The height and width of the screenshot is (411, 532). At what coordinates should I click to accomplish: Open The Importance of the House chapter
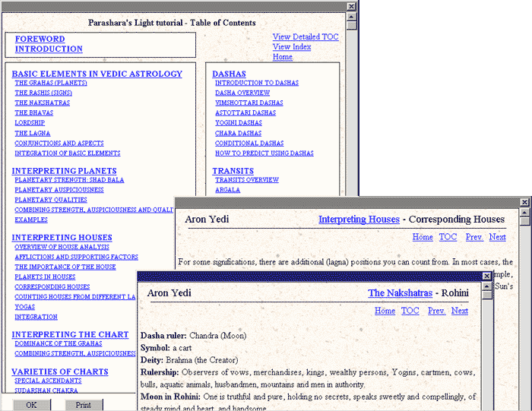[65, 267]
